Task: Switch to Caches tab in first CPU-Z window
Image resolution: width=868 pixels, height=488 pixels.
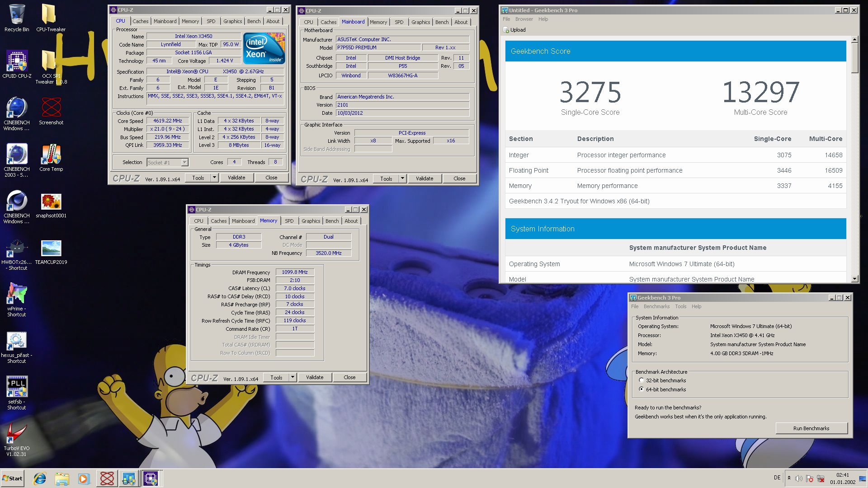Action: 140,21
